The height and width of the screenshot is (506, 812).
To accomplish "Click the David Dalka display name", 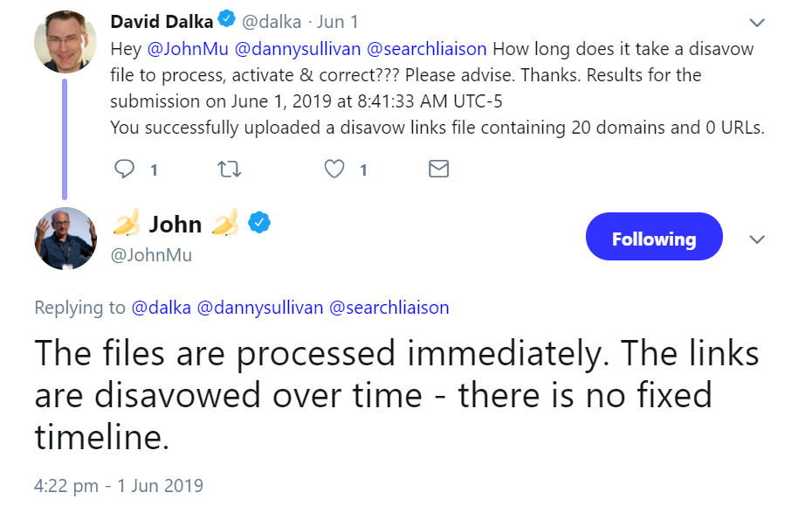I will tap(162, 21).
